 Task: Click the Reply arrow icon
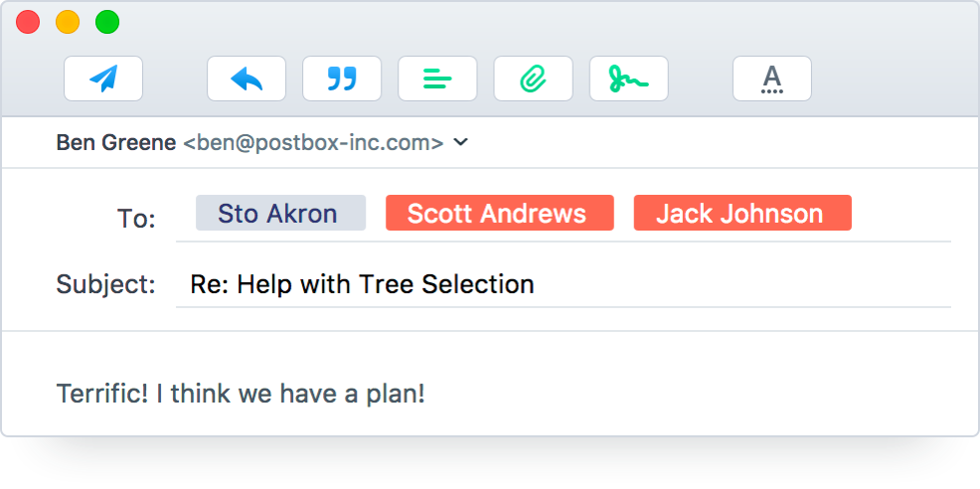246,79
